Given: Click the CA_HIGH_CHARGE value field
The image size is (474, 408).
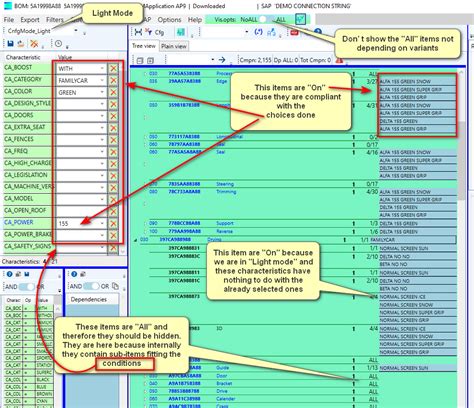Looking at the screenshot, I should pyautogui.click(x=81, y=164).
